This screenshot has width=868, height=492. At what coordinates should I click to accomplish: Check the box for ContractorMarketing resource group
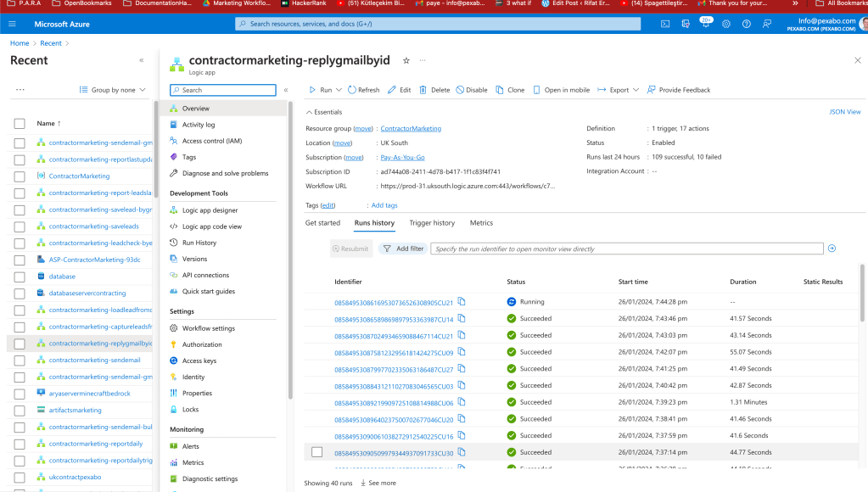20,176
